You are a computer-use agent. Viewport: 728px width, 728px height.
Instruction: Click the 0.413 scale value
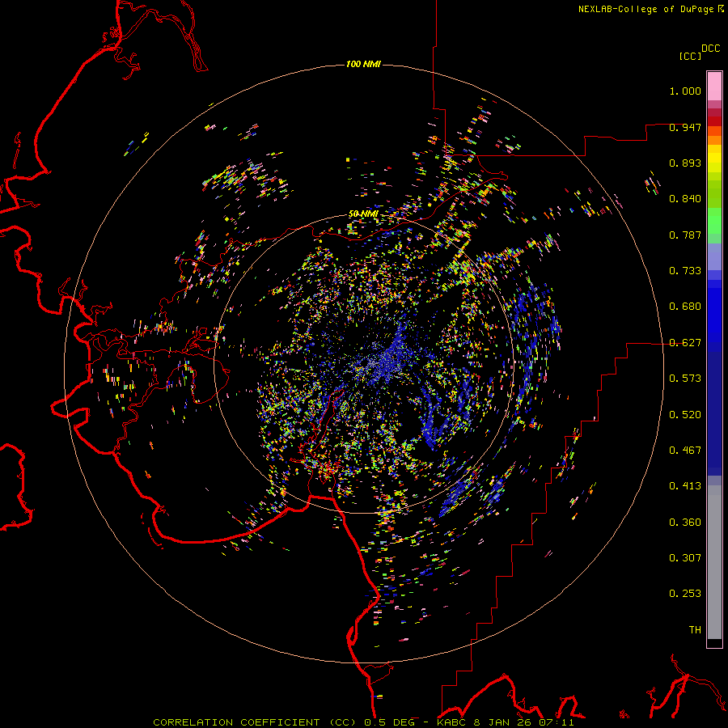pyautogui.click(x=685, y=486)
